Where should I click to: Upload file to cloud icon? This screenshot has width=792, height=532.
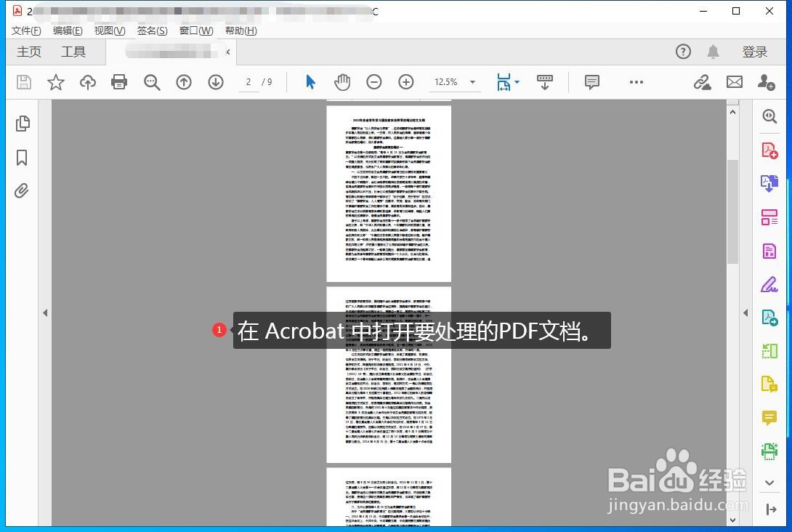[87, 82]
